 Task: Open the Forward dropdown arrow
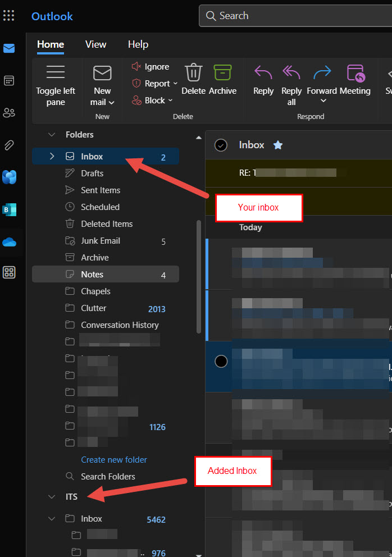pyautogui.click(x=323, y=101)
